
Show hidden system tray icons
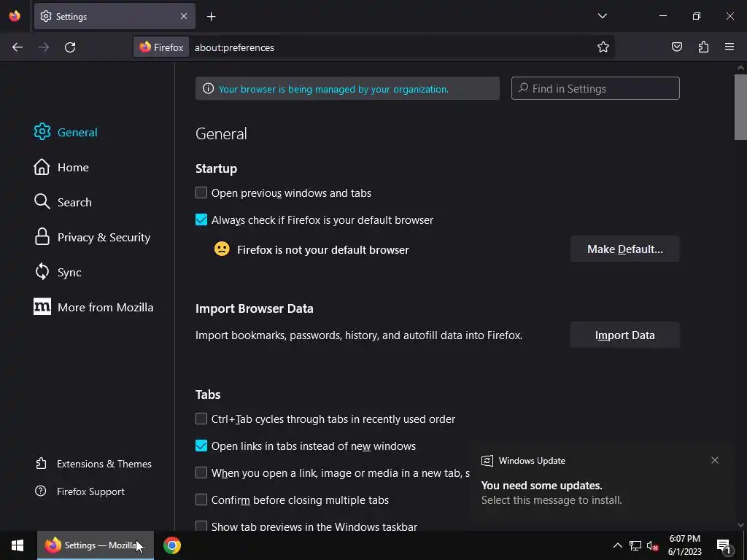(x=617, y=545)
